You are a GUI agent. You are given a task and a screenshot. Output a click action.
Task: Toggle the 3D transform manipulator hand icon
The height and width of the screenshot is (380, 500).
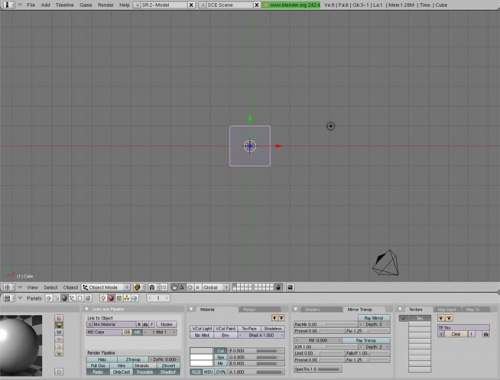174,287
